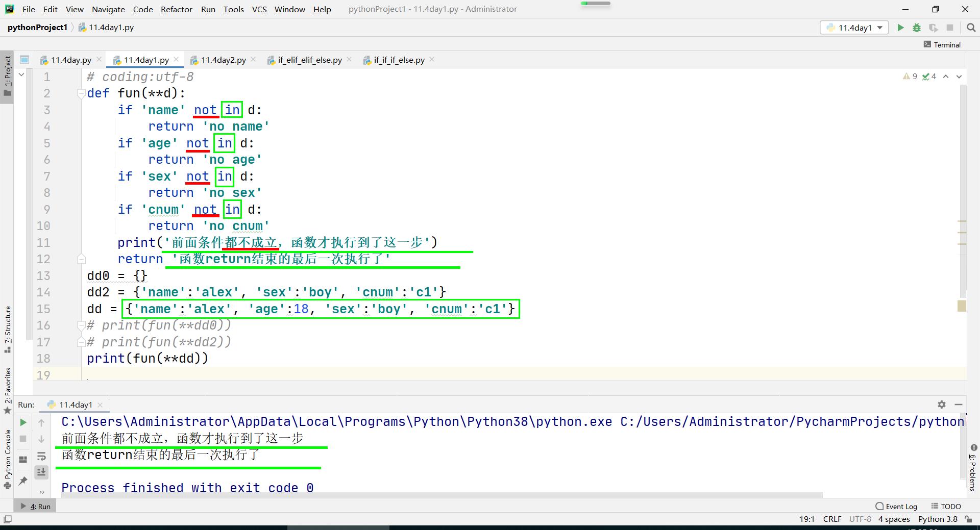Open the Tools menu
The height and width of the screenshot is (530, 980).
(234, 9)
